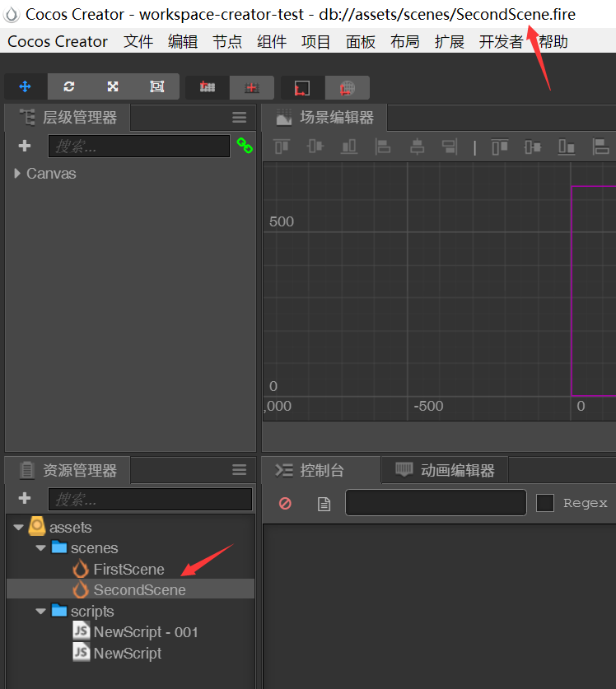This screenshot has width=616, height=689.
Task: Select the Scale transform tool
Action: [x=113, y=86]
